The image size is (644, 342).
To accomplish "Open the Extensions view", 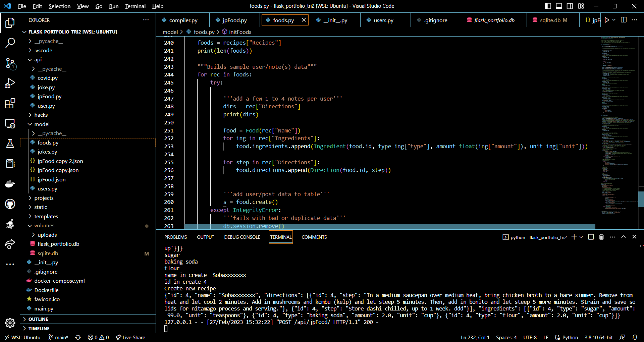I will [x=10, y=103].
